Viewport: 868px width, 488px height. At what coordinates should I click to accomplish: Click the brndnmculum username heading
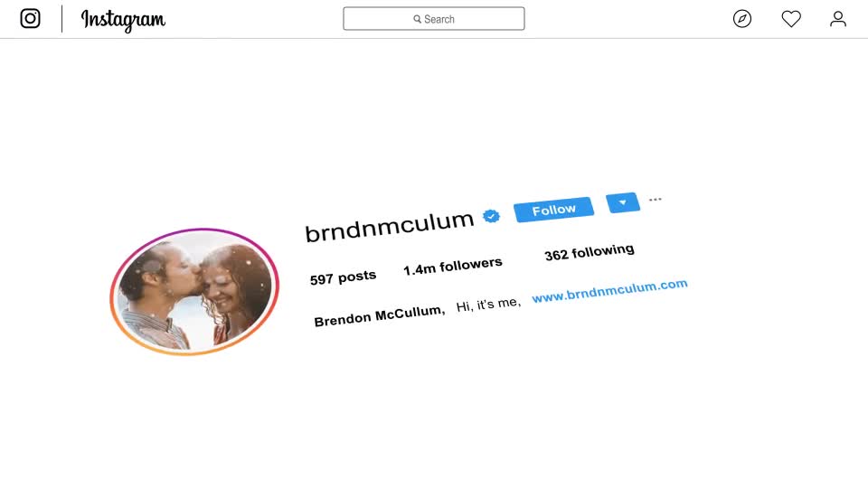pyautogui.click(x=389, y=226)
